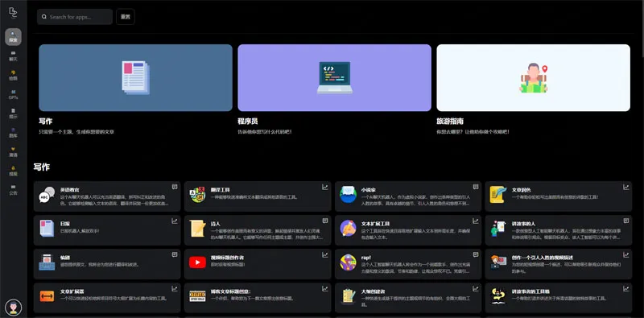The image size is (644, 318).
Task: Open 绘图 in the sidebar
Action: (13, 75)
